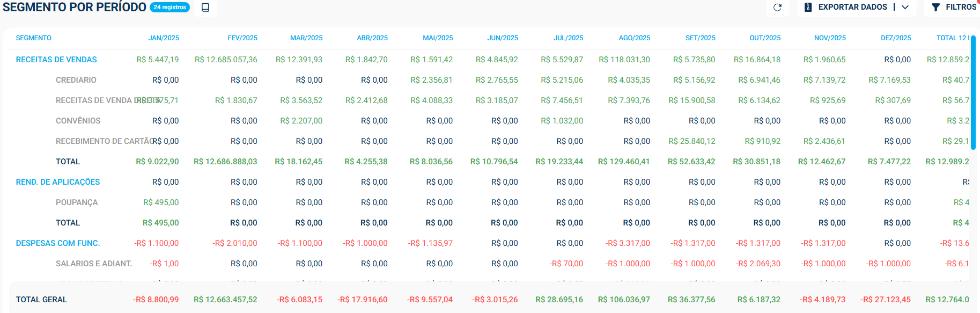Select the JUN/2025 column header

[503, 38]
